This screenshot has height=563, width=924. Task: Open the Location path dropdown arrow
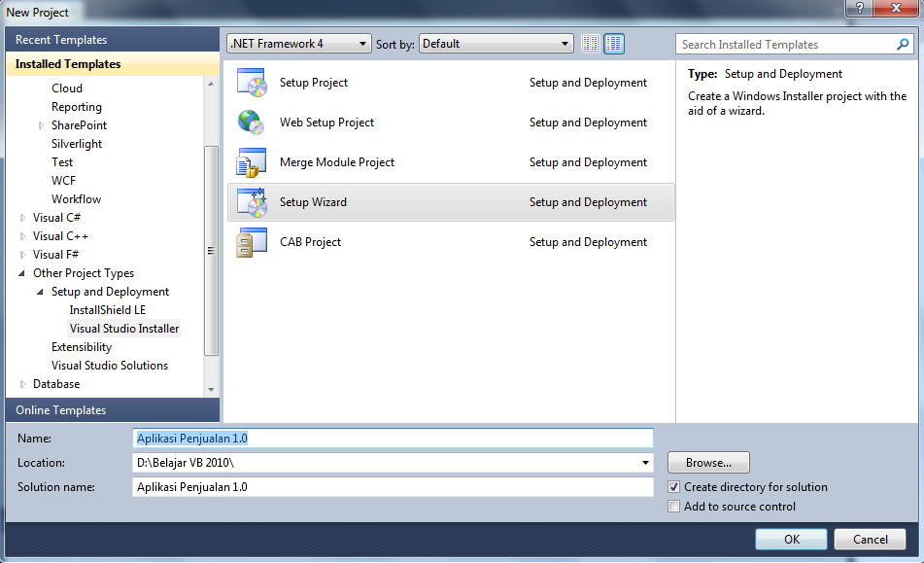coord(645,463)
